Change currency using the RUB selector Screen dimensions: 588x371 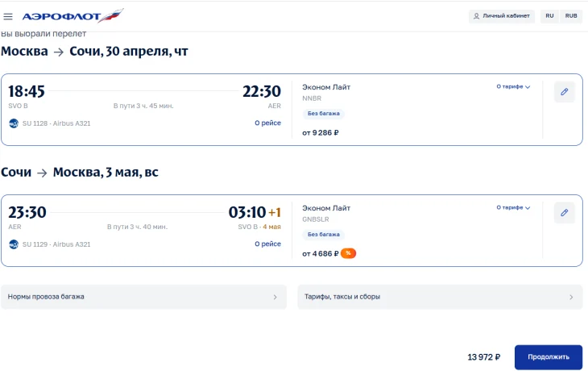(571, 16)
